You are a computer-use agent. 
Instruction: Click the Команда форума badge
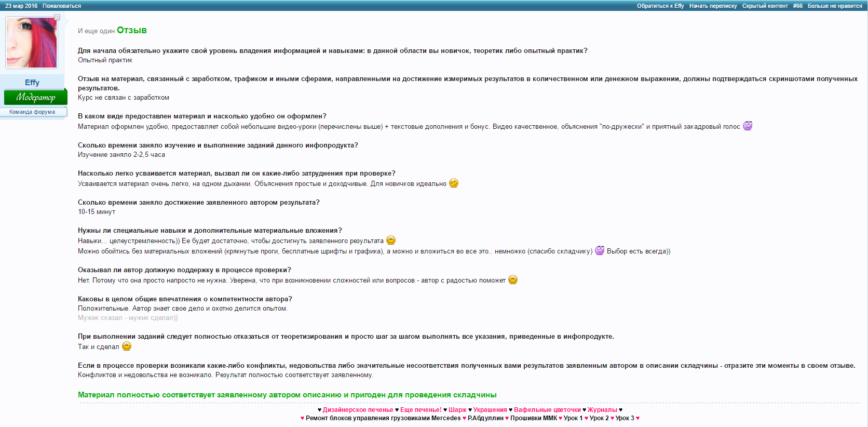click(x=32, y=112)
